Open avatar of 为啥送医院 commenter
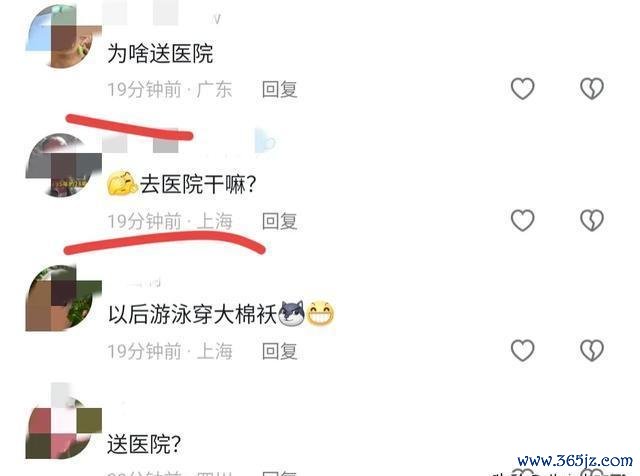The width and height of the screenshot is (640, 476). [64, 36]
